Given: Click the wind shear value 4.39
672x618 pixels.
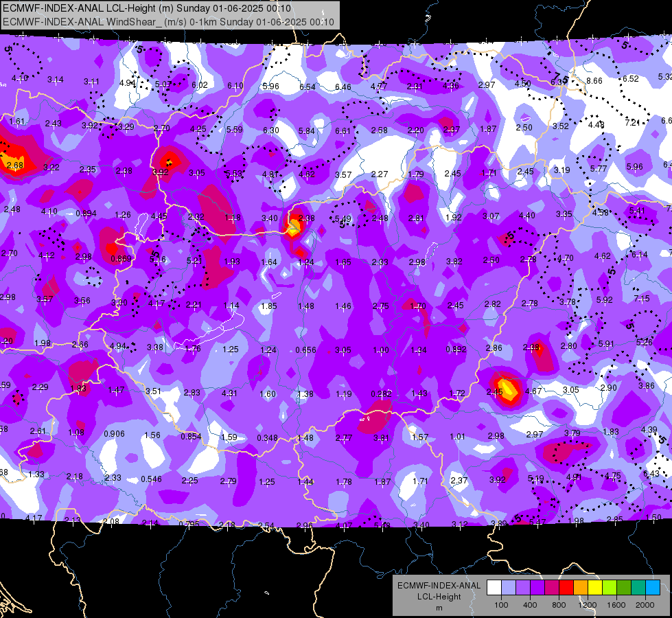Looking at the screenshot, I should click(649, 429).
